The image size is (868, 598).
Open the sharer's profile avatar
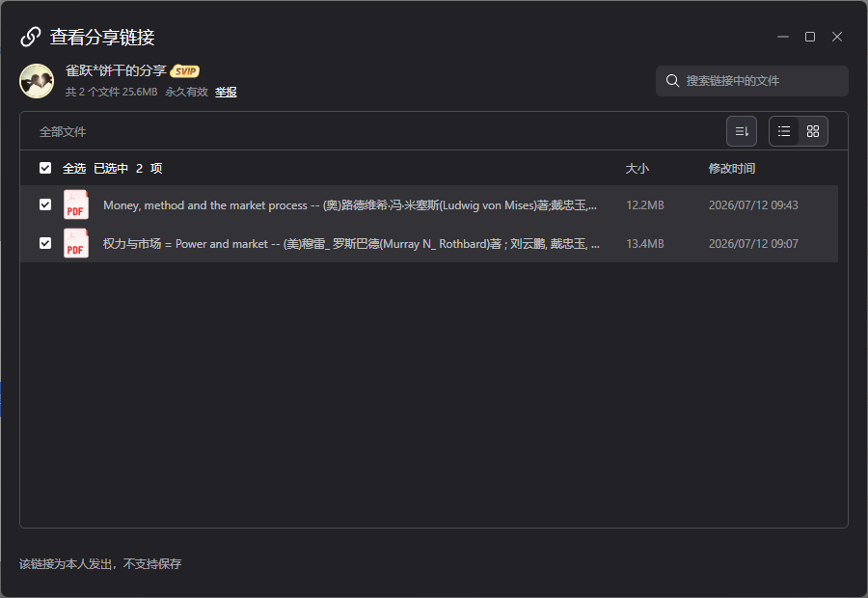(x=37, y=81)
